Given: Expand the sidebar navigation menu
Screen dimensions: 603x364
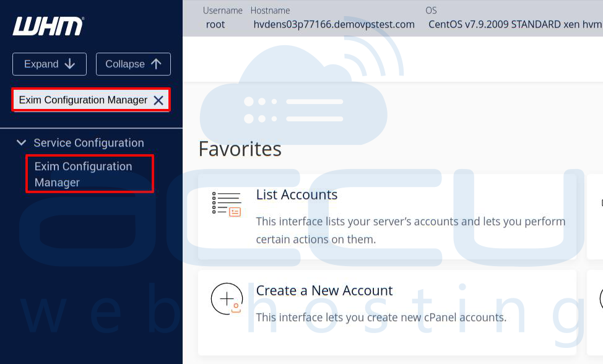Looking at the screenshot, I should 50,64.
